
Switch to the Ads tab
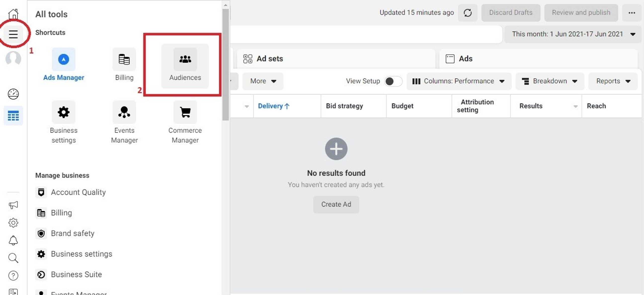pos(465,59)
